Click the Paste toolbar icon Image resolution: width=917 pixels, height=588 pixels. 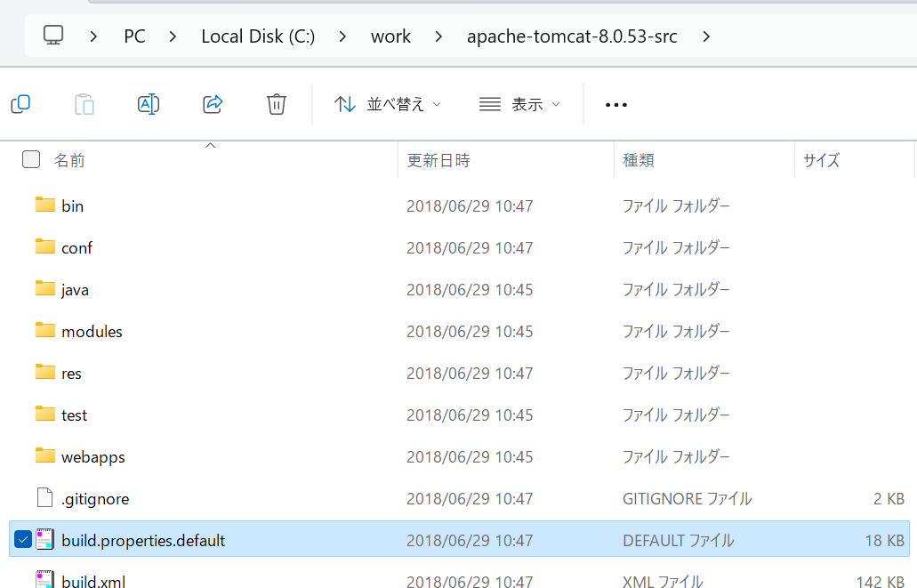point(84,104)
